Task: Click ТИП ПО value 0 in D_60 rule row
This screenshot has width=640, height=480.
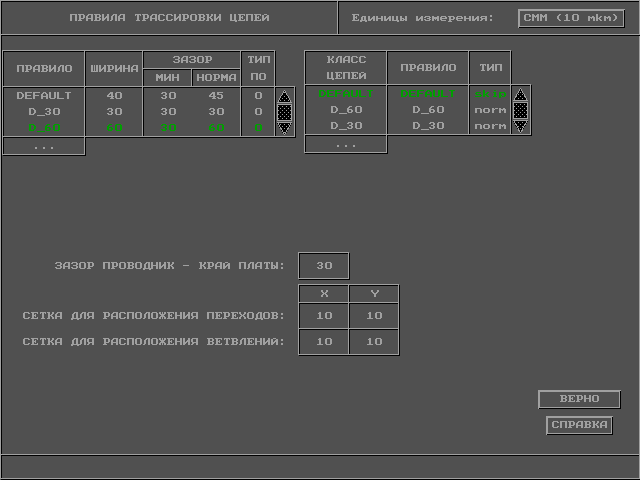Action: (258, 127)
